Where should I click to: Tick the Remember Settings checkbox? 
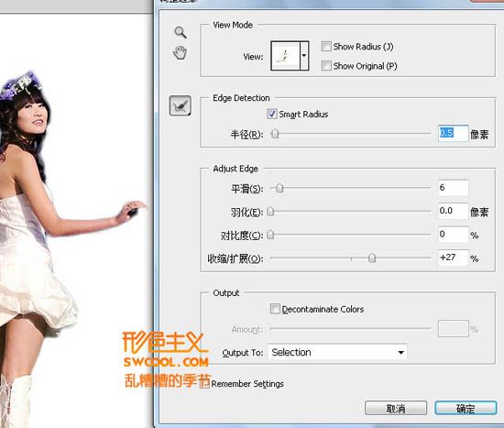pyautogui.click(x=204, y=383)
